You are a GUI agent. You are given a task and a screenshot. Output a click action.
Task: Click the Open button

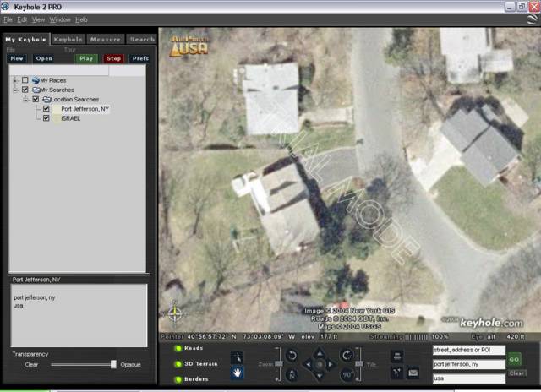[44, 58]
